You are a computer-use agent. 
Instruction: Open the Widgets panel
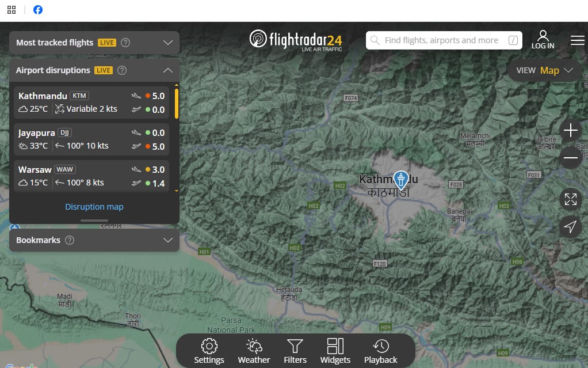coord(335,351)
